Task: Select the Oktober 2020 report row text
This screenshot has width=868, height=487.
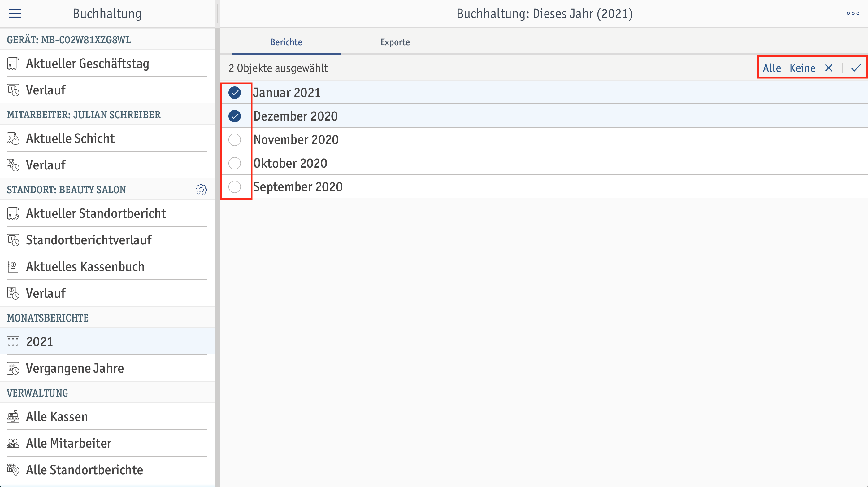Action: [290, 163]
